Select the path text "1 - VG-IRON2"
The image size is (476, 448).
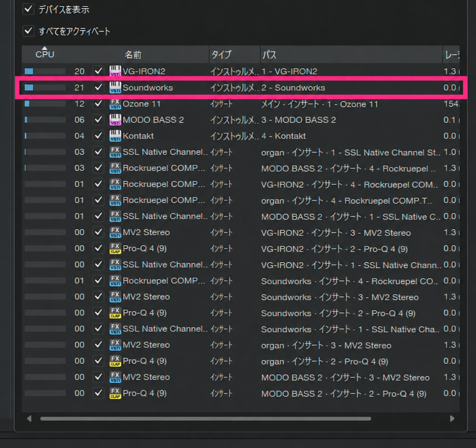289,71
